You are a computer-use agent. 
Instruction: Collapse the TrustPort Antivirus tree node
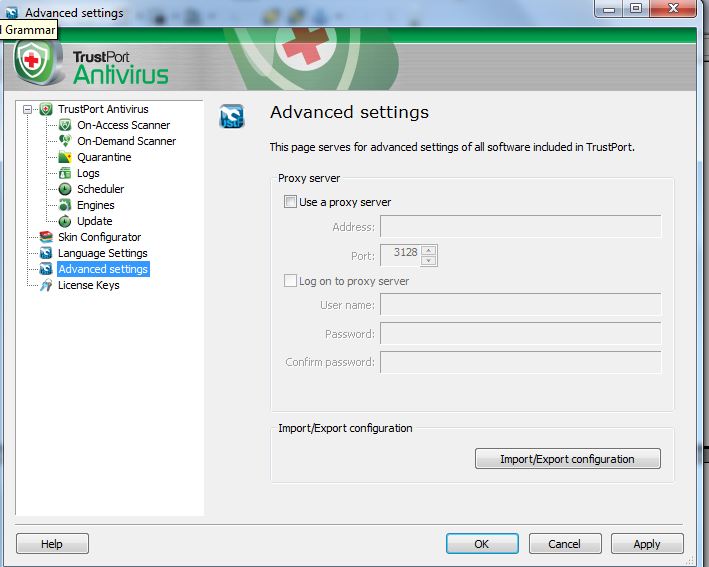tap(27, 109)
